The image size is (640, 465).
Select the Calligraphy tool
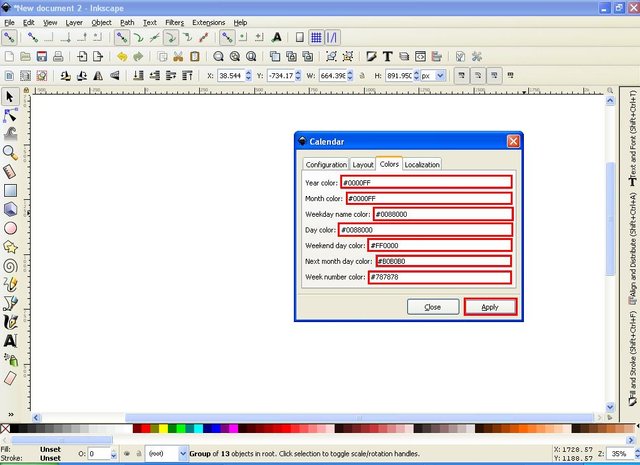coord(10,322)
